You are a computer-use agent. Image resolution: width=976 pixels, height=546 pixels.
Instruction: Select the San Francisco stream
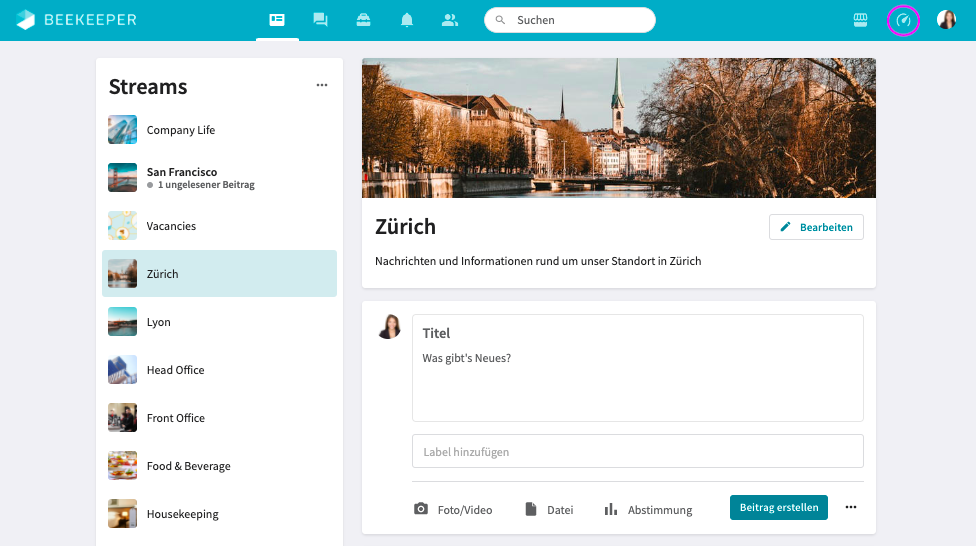point(182,177)
